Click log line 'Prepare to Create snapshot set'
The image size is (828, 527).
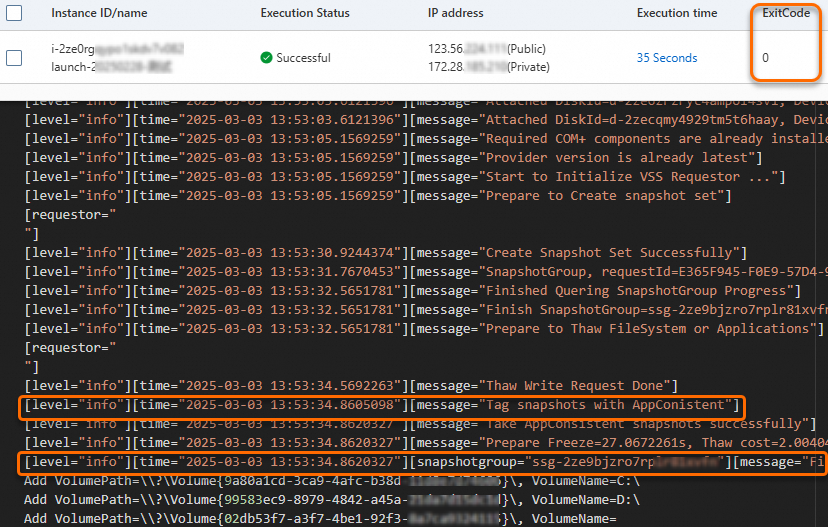[x=378, y=196]
